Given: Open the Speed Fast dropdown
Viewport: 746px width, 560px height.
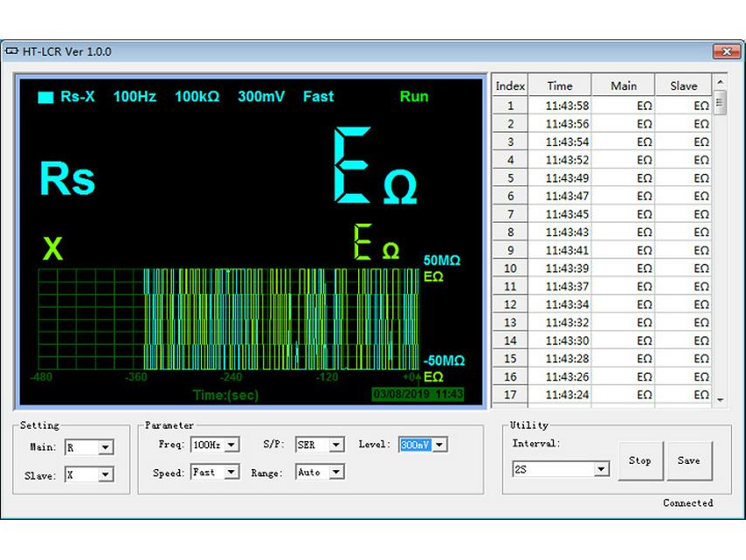Looking at the screenshot, I should coord(231,472).
